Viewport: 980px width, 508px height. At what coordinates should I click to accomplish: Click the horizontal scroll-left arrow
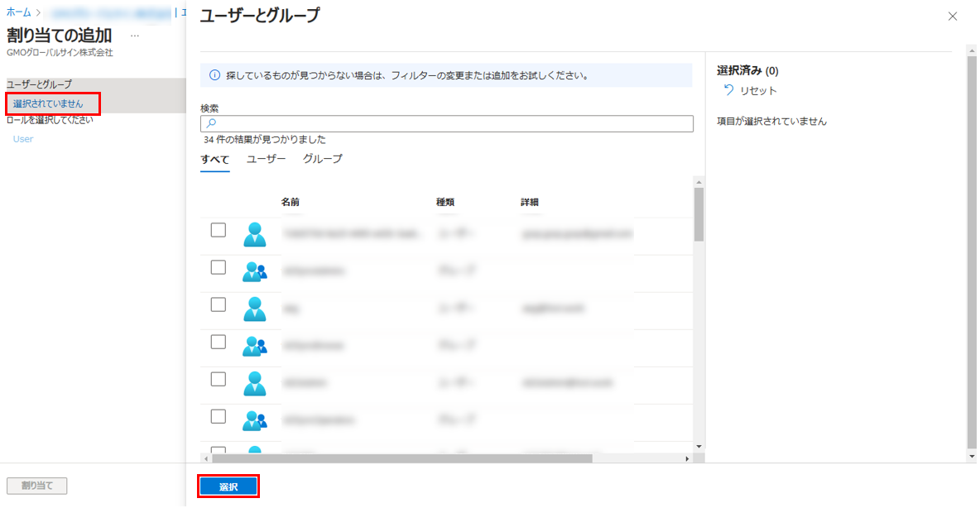tap(205, 458)
